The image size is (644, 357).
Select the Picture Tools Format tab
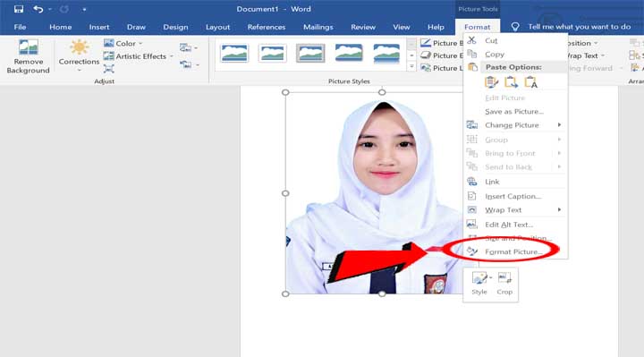point(478,27)
